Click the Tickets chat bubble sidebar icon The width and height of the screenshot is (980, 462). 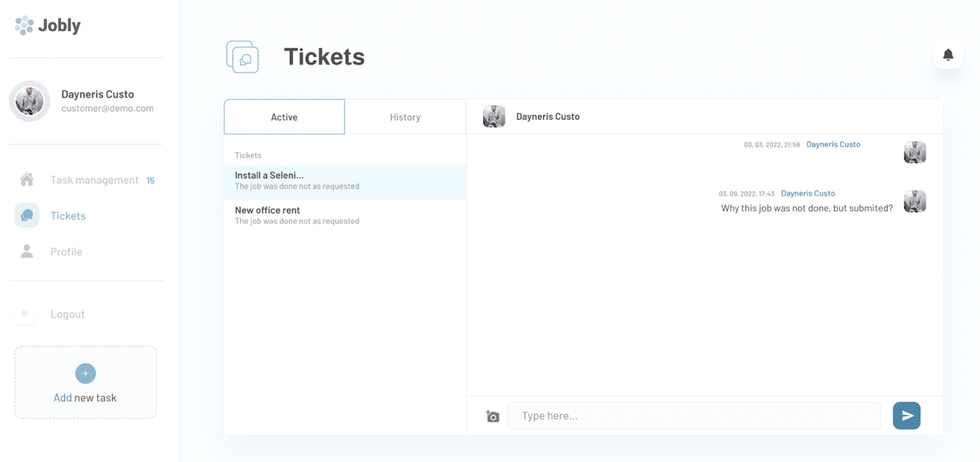pos(27,216)
